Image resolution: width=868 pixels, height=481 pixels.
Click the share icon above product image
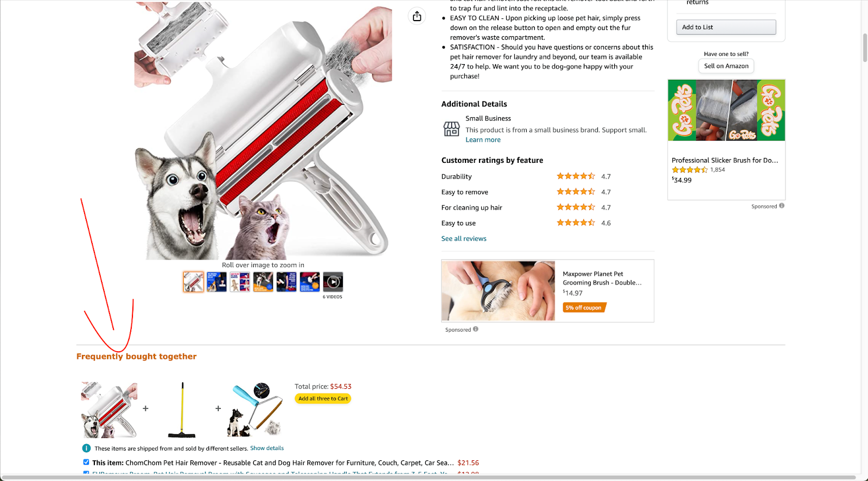(417, 16)
